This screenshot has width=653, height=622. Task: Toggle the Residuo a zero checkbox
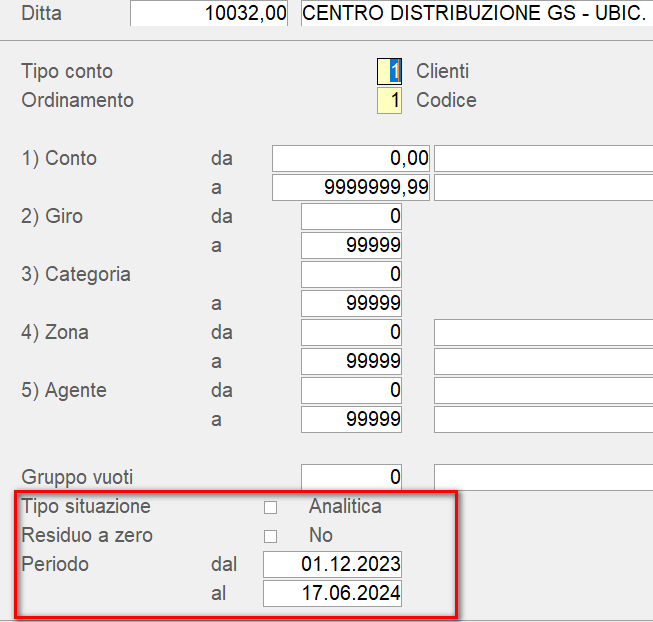(x=270, y=536)
